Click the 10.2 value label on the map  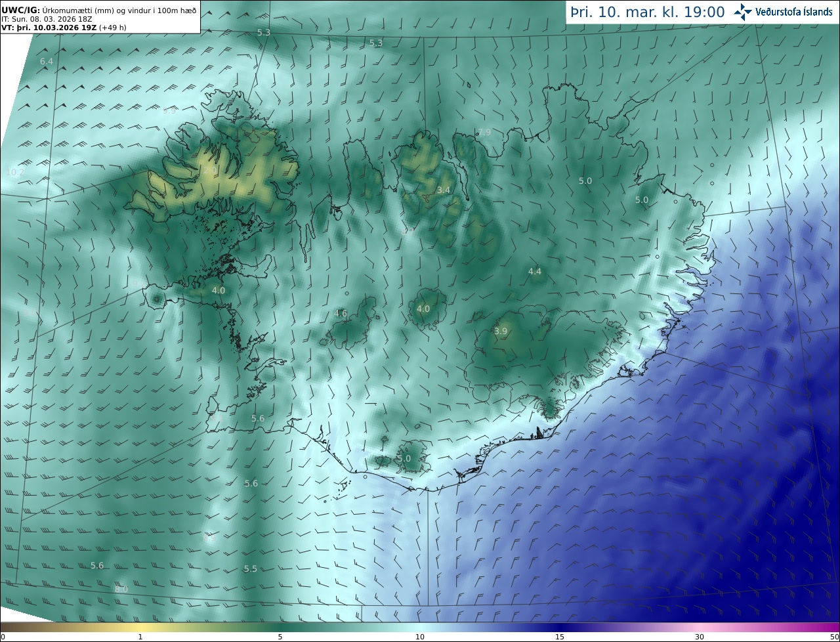pos(14,172)
